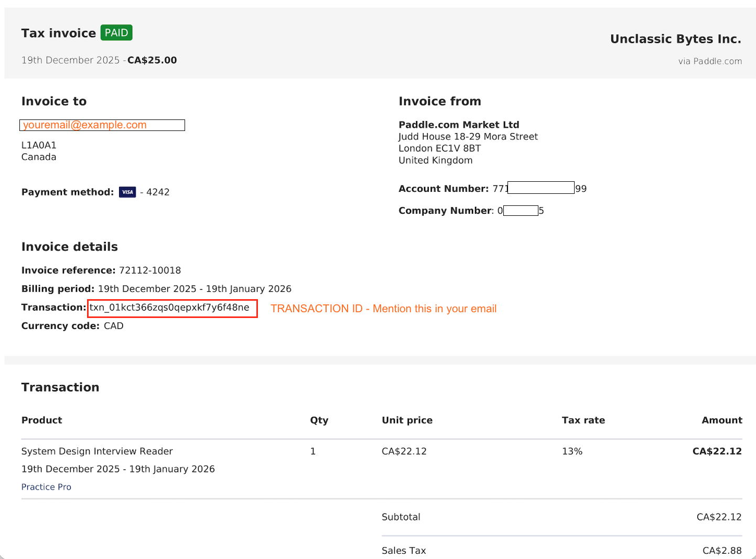The width and height of the screenshot is (756, 559).
Task: Click the youremail@example.com address field
Action: (102, 125)
